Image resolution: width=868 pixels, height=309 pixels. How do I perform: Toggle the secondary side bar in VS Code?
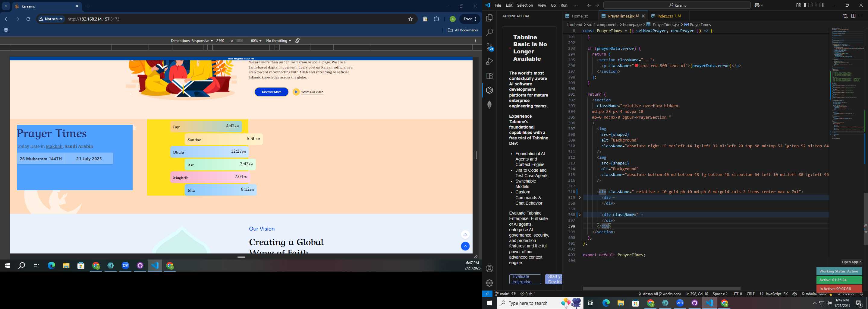click(x=822, y=5)
